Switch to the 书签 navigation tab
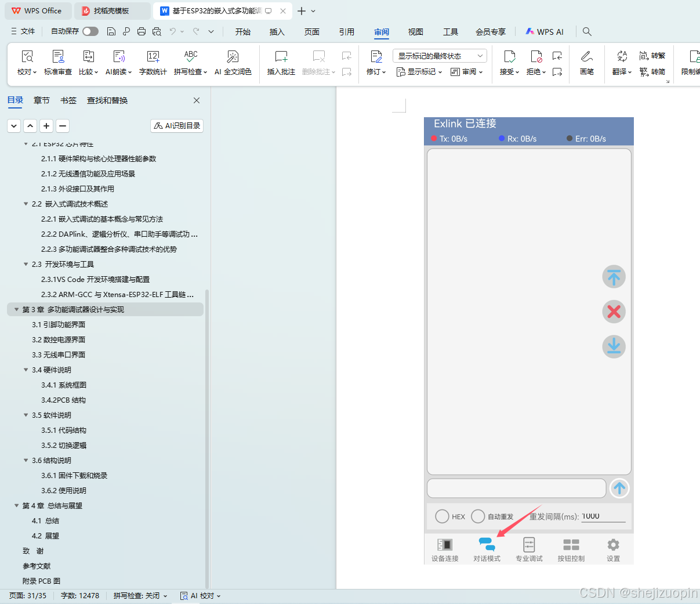The width and height of the screenshot is (700, 604). pyautogui.click(x=68, y=100)
